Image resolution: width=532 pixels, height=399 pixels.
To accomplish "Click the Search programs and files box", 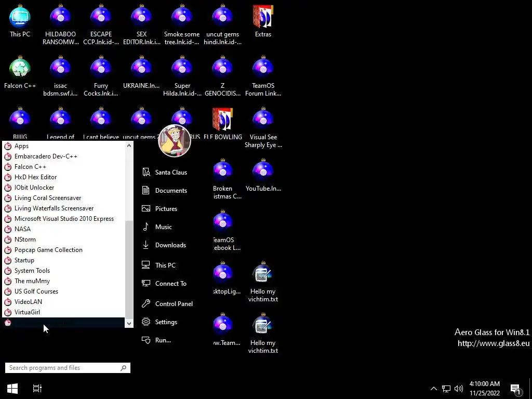I will [68, 368].
